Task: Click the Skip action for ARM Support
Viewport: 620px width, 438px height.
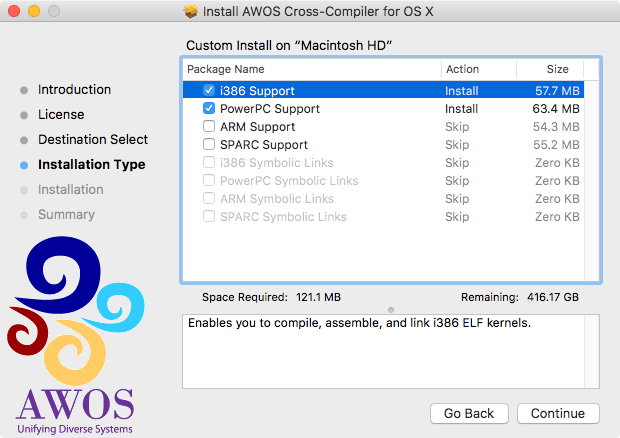Action: click(x=457, y=127)
